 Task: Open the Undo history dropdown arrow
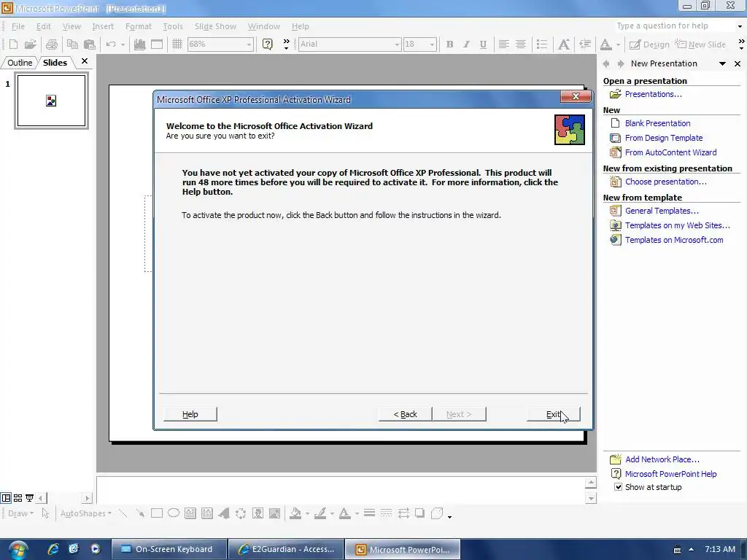(123, 44)
